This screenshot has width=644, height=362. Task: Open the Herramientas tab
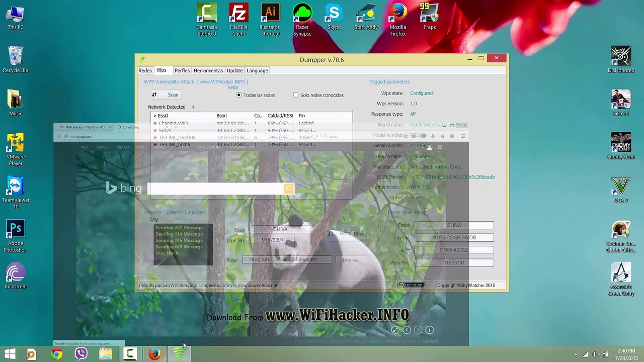(x=208, y=71)
